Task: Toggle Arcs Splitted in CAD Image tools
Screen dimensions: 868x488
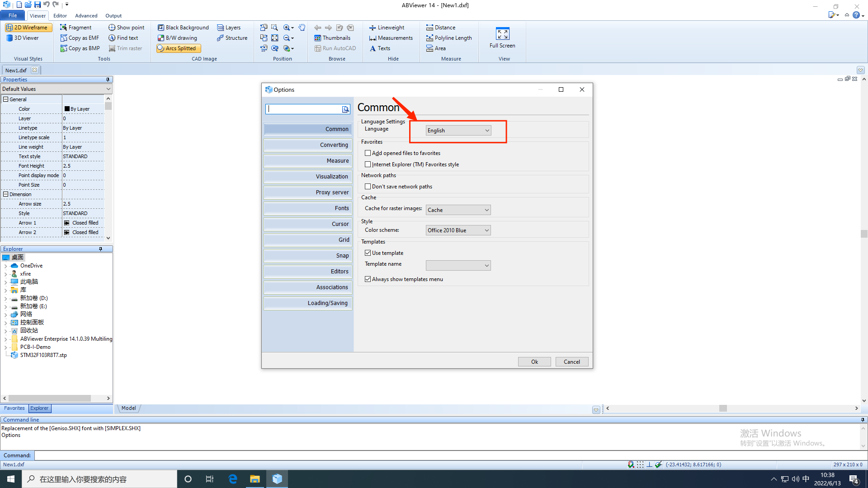Action: pyautogui.click(x=178, y=48)
